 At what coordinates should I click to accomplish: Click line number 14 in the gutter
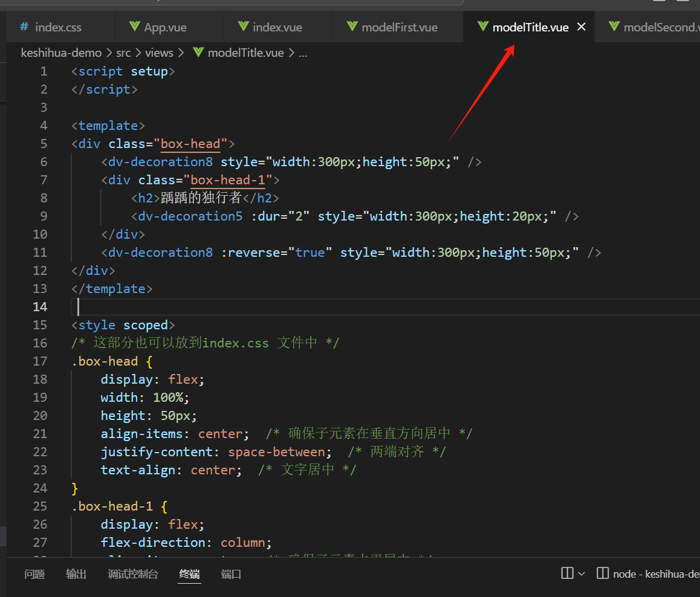(x=40, y=306)
